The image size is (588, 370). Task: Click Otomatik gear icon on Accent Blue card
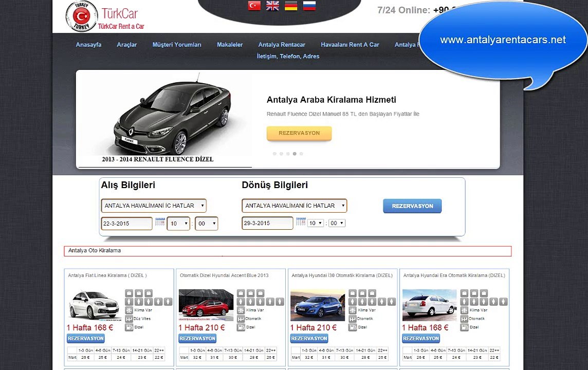[241, 319]
